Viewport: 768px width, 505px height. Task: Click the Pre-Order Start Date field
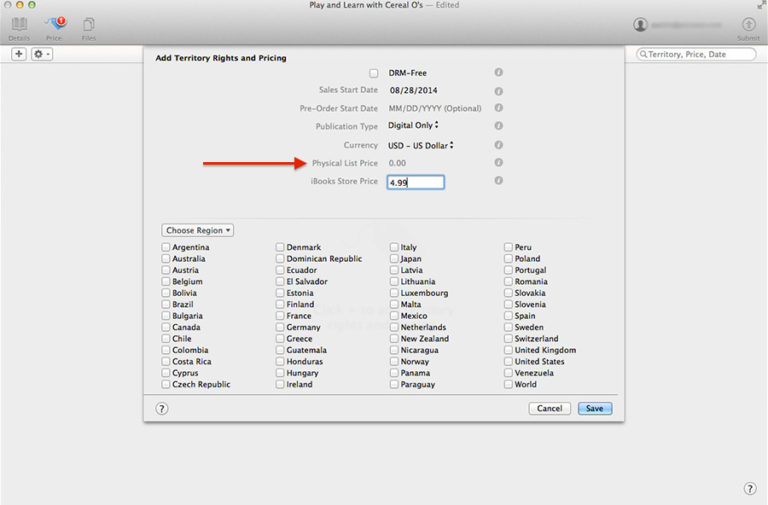435,108
